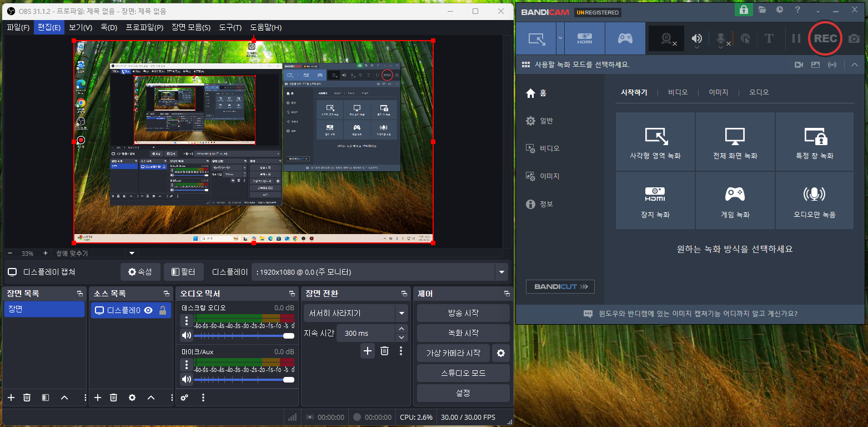Toggle Bandicam speaker sound recording
Image resolution: width=868 pixels, height=427 pixels.
pyautogui.click(x=696, y=38)
